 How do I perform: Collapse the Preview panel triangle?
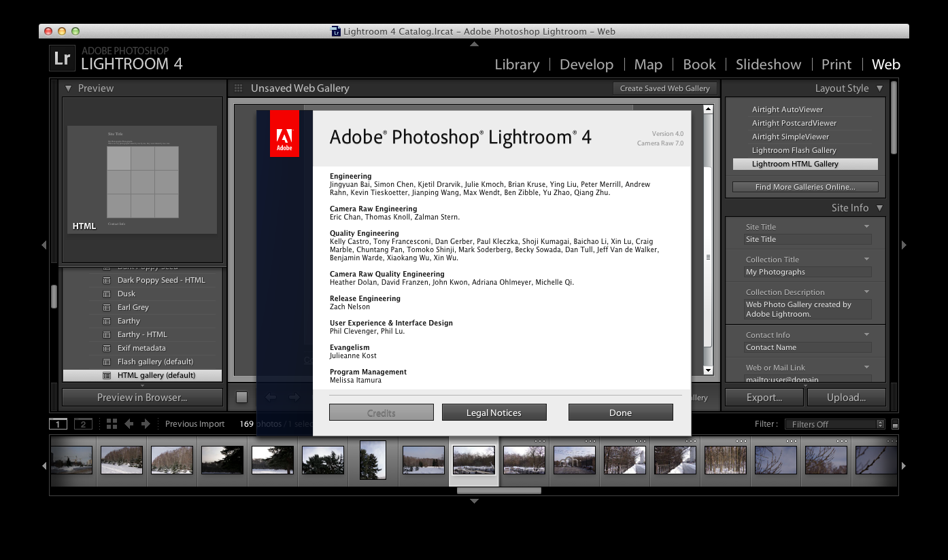pos(68,88)
